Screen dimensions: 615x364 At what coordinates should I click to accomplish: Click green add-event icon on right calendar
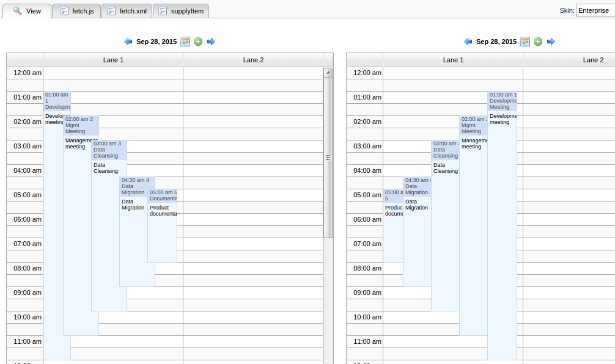point(538,42)
